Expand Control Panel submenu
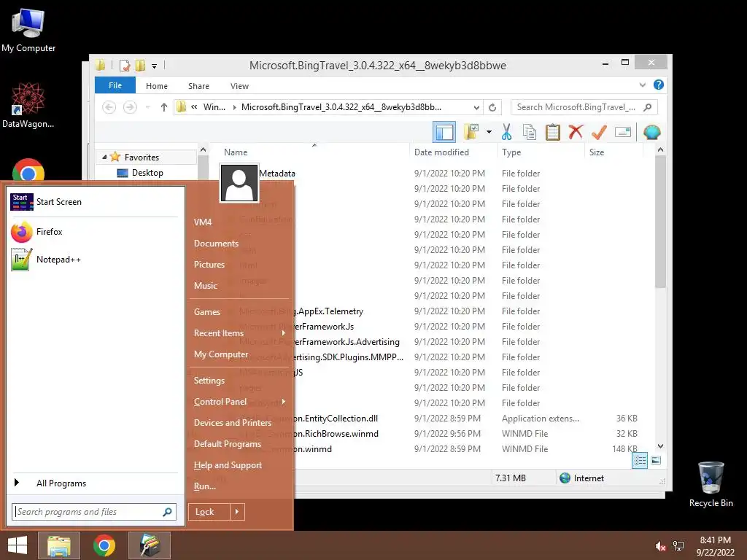The height and width of the screenshot is (560, 747). (x=239, y=402)
